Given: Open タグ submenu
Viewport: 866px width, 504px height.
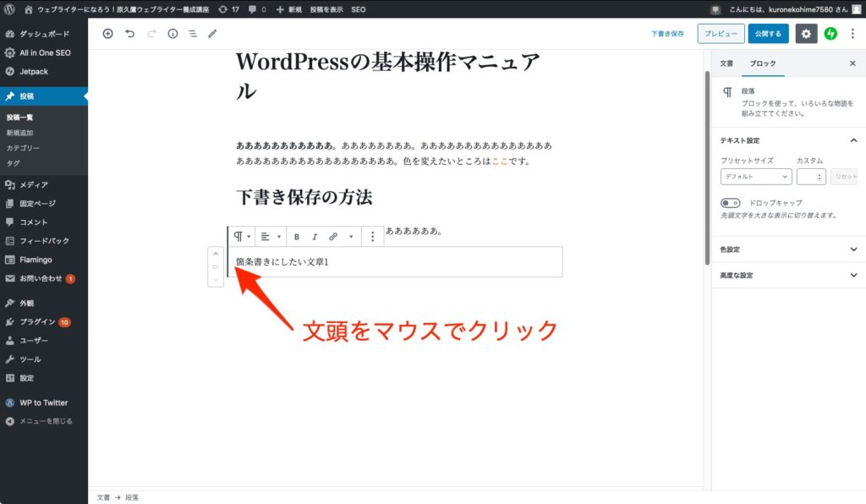Looking at the screenshot, I should tap(14, 163).
